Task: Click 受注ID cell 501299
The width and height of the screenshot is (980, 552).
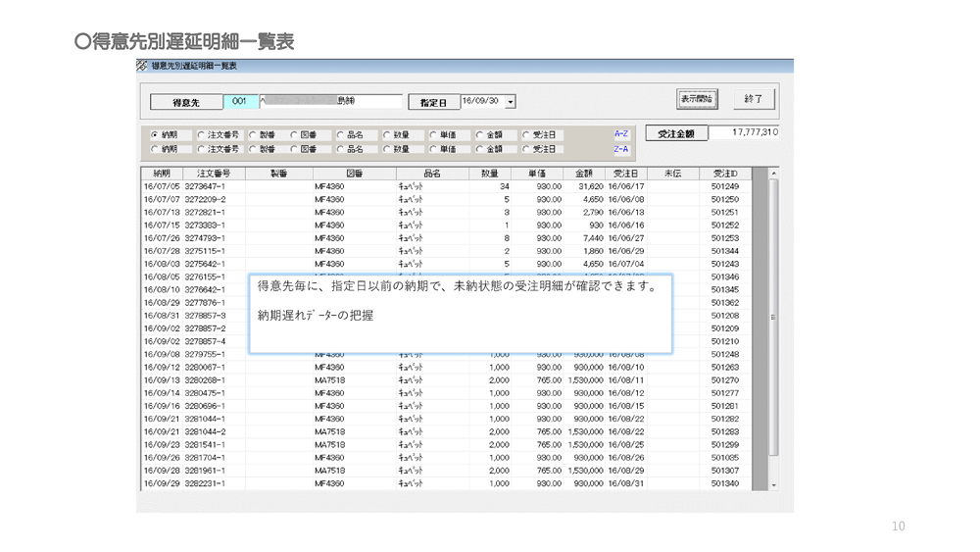Action: click(725, 445)
